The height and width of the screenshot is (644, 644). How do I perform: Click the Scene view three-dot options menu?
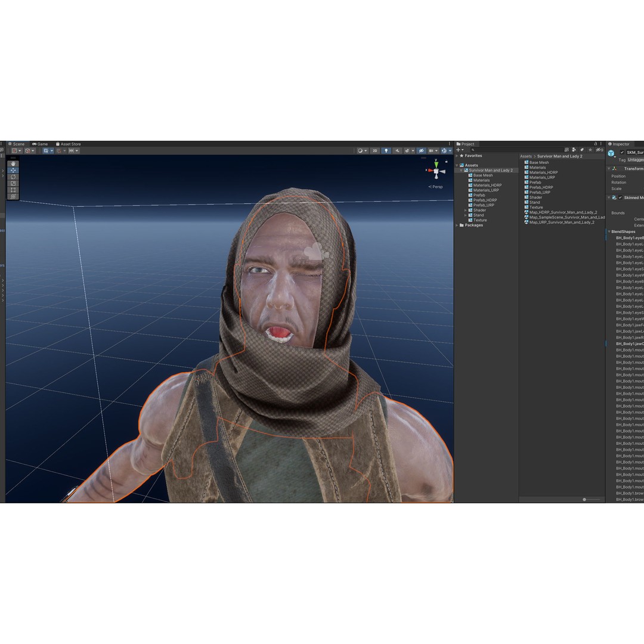pos(450,144)
